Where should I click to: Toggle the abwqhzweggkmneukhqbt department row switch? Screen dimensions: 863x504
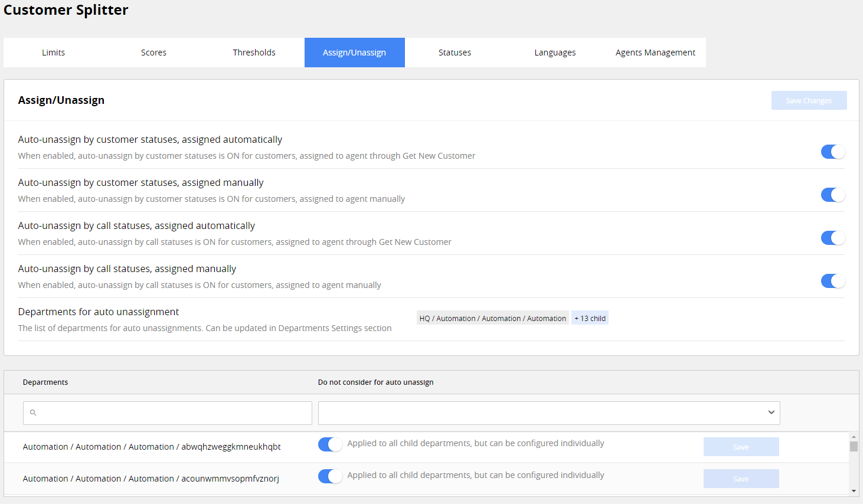click(330, 444)
